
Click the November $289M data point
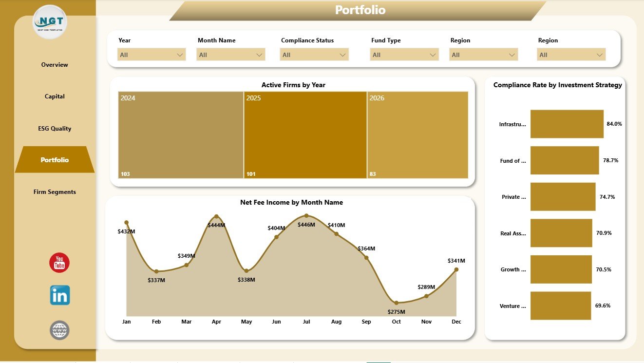pos(426,296)
